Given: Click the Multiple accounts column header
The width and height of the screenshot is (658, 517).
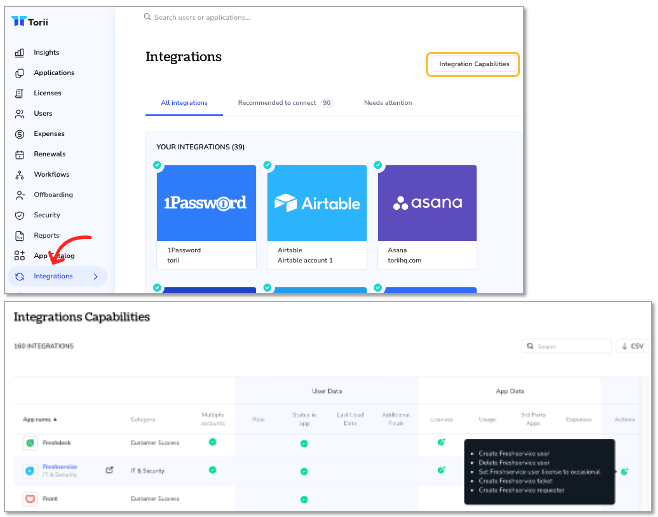Looking at the screenshot, I should click(x=213, y=419).
